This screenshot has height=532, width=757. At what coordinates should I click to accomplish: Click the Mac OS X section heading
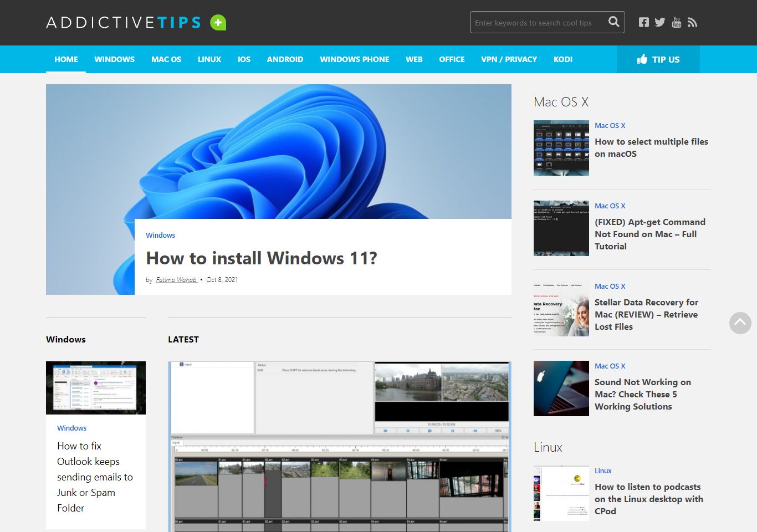click(x=561, y=102)
